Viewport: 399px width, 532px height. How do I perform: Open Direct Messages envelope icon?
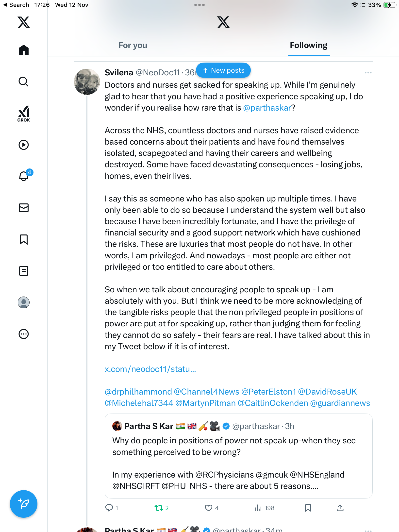tap(24, 208)
